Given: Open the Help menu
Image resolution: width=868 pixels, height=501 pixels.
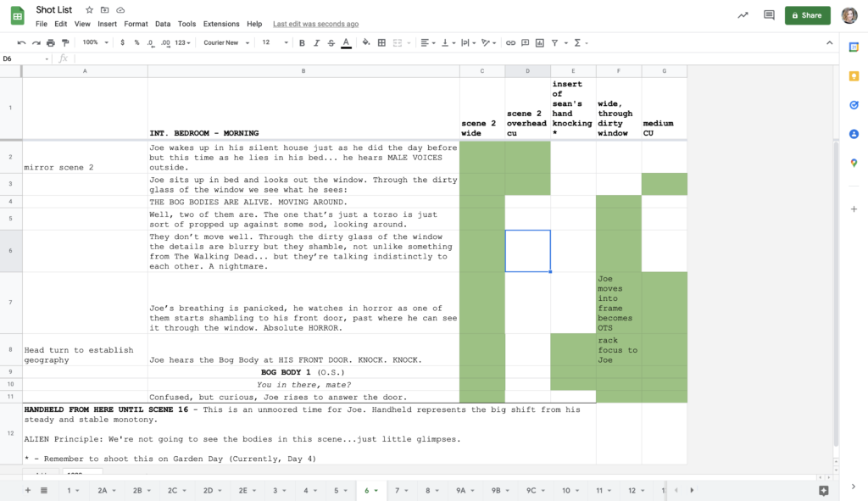Looking at the screenshot, I should (x=254, y=24).
